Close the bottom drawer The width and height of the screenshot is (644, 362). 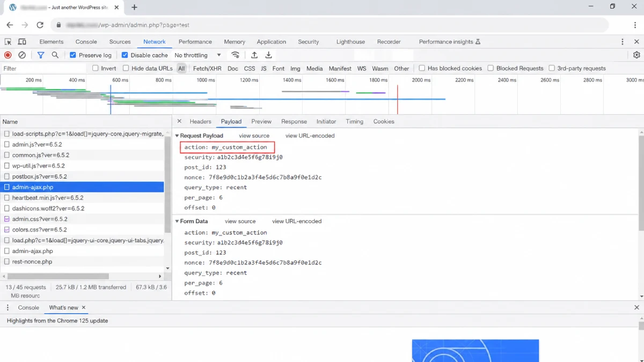(x=636, y=307)
